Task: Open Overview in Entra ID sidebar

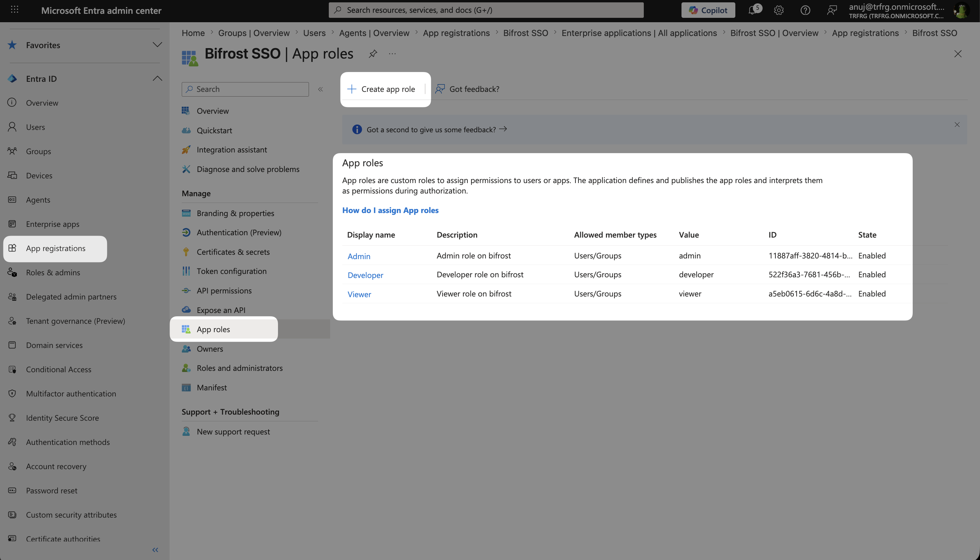Action: tap(42, 103)
